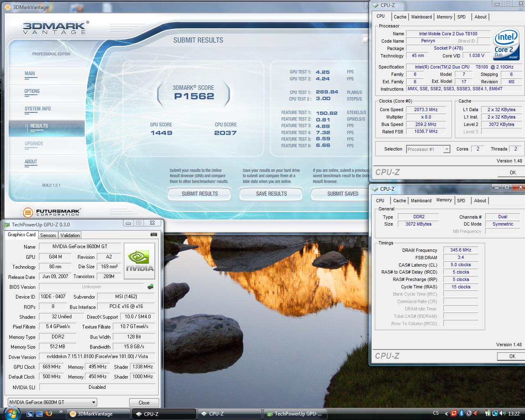Viewport: 525px width, 420px height.
Task: Click the red circular tray icon
Action: 454,413
